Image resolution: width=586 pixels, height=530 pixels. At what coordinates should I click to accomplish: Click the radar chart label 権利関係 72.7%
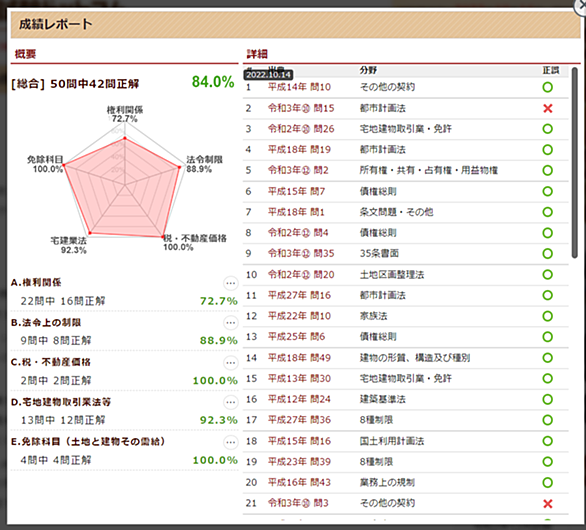click(x=125, y=114)
